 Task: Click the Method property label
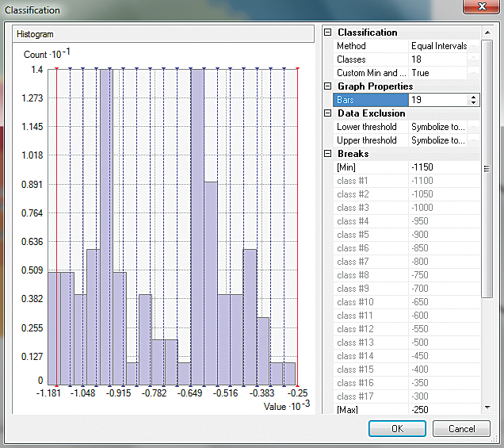(351, 46)
